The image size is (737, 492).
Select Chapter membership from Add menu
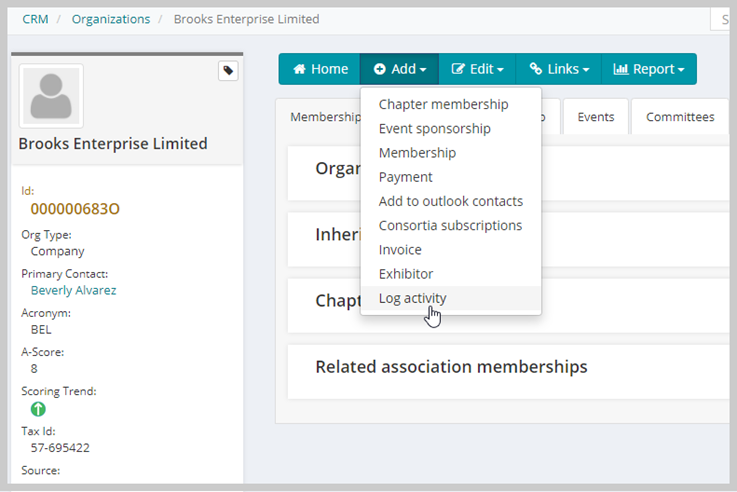point(451,104)
